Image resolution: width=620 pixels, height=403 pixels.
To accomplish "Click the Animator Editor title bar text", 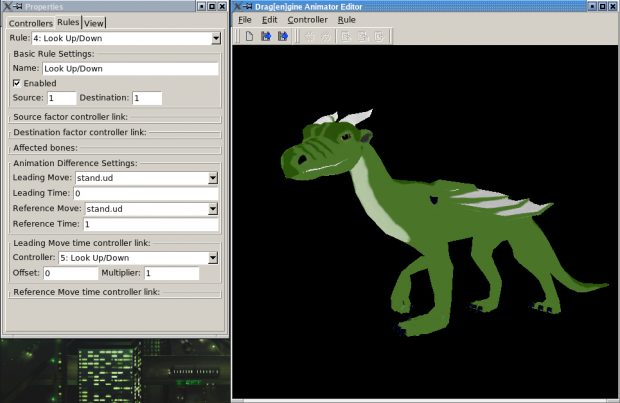I will coord(308,7).
